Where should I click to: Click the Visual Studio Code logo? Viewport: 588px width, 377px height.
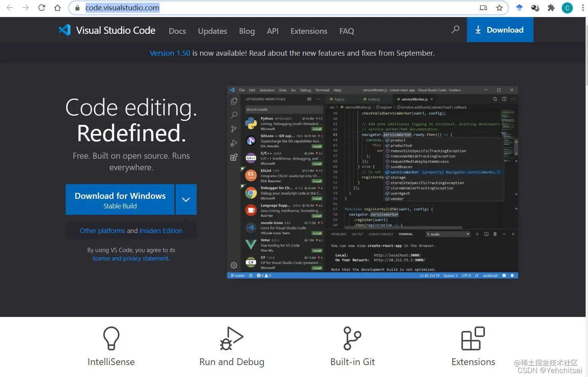[x=64, y=29]
